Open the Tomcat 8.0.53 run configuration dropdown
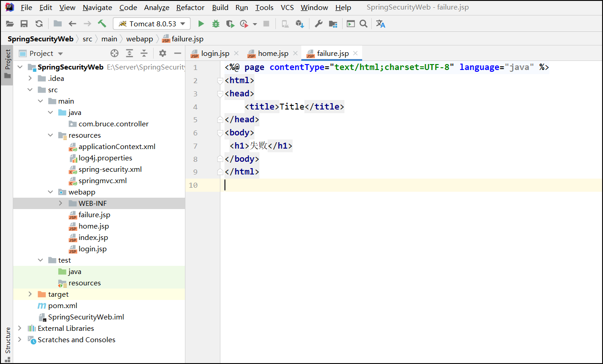Screen dimensions: 603x364 point(152,24)
